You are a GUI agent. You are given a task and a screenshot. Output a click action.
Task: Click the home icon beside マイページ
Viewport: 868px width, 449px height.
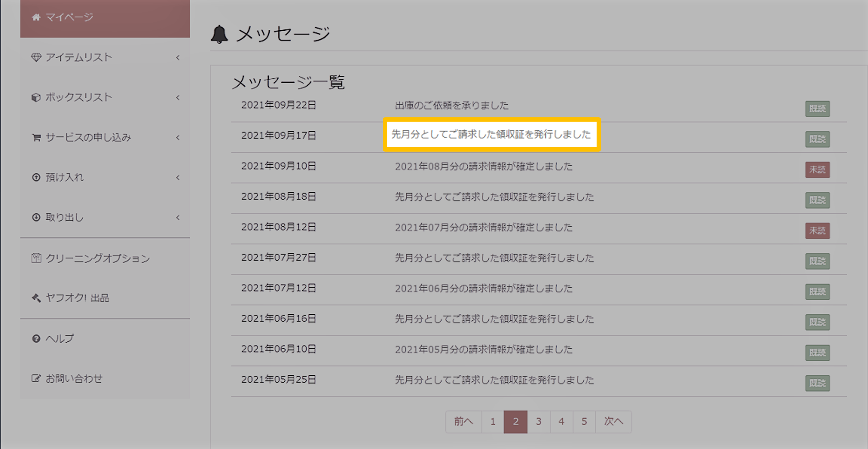click(x=36, y=17)
